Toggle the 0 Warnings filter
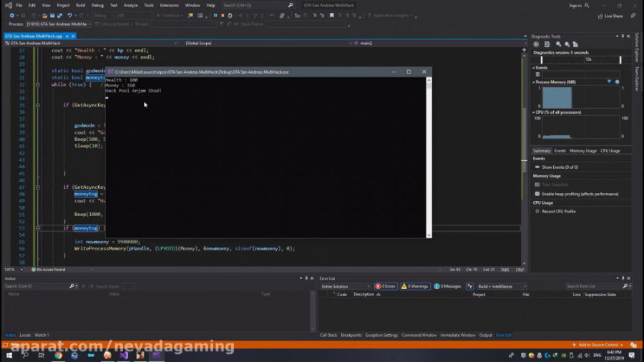 click(415, 286)
